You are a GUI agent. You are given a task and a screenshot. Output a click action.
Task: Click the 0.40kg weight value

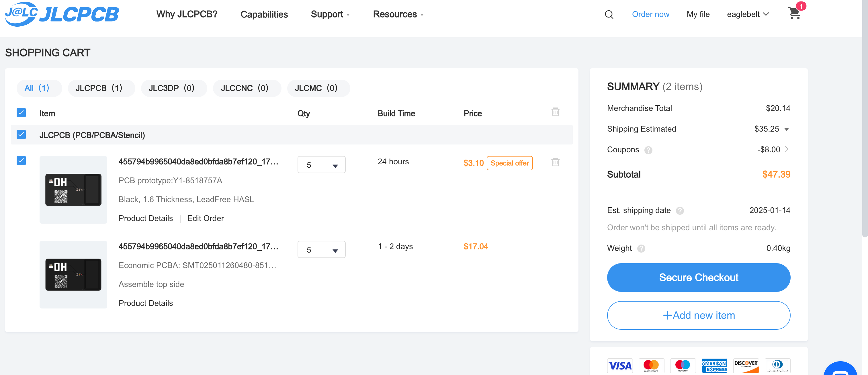point(778,249)
